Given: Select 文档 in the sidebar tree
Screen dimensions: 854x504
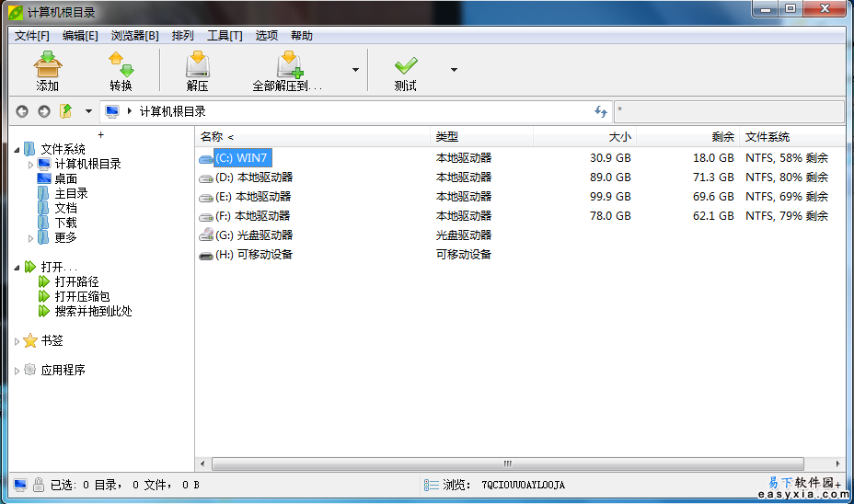Looking at the screenshot, I should pyautogui.click(x=65, y=208).
